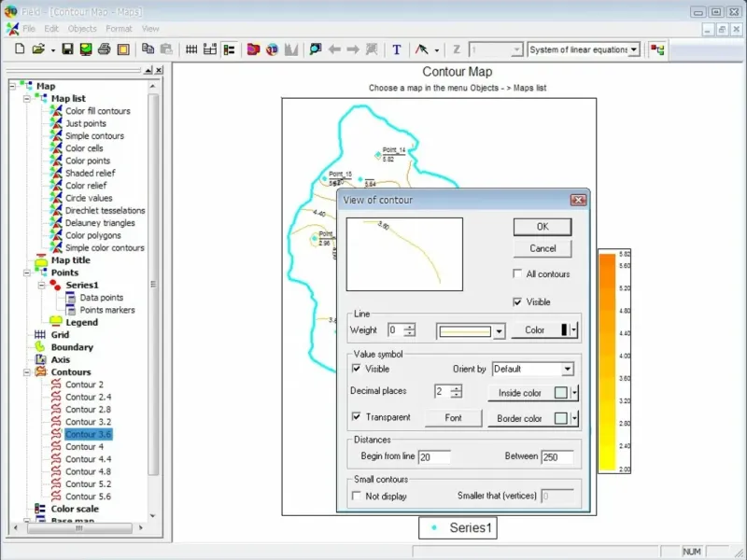Open the line style dropdown
The image size is (747, 560).
(500, 330)
